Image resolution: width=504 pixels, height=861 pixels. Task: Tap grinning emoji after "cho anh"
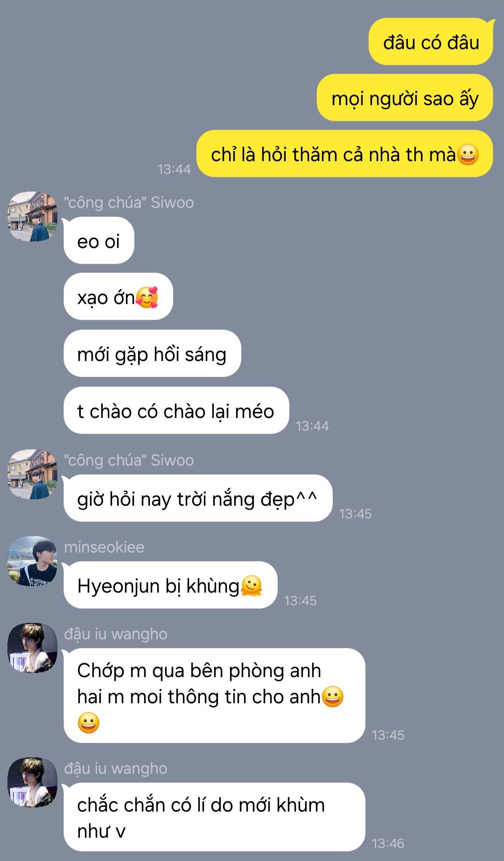pos(333,697)
